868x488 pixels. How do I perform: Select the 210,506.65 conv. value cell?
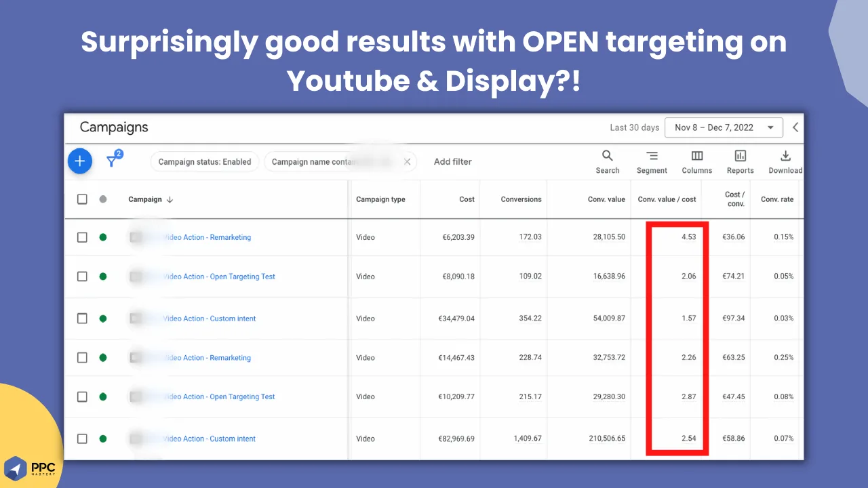pyautogui.click(x=607, y=439)
